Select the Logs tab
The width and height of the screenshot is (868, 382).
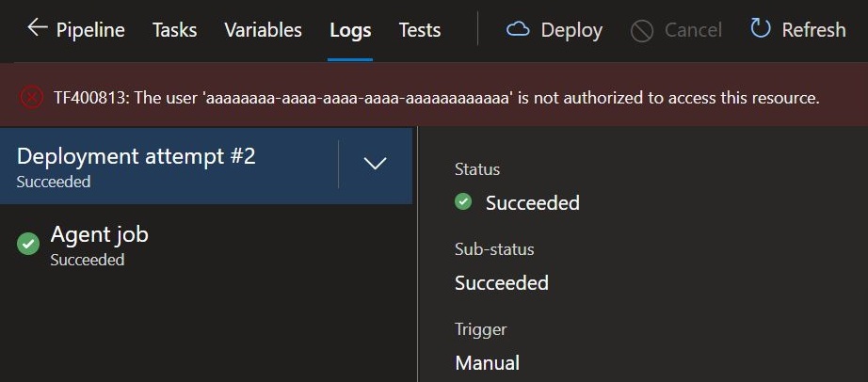350,30
